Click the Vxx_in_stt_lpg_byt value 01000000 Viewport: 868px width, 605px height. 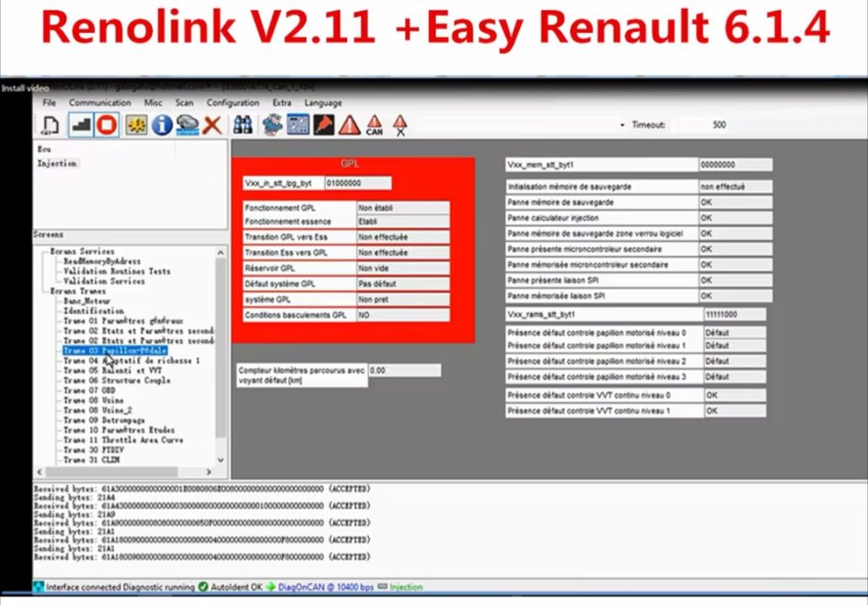[358, 183]
